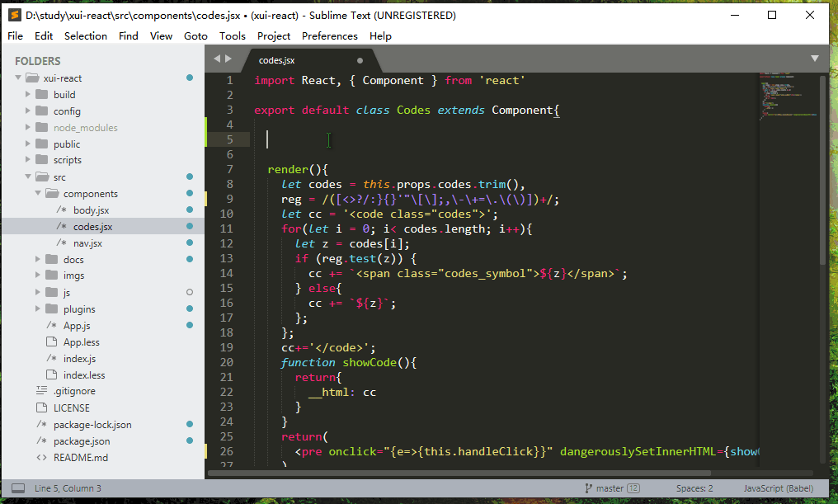The image size is (838, 504).
Task: Click the docs folder icon
Action: 52,259
